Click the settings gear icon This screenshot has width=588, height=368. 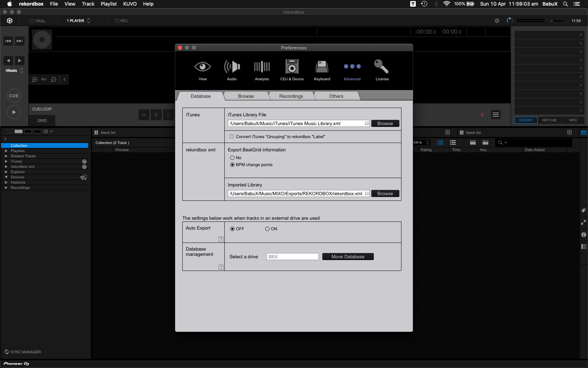point(497,21)
